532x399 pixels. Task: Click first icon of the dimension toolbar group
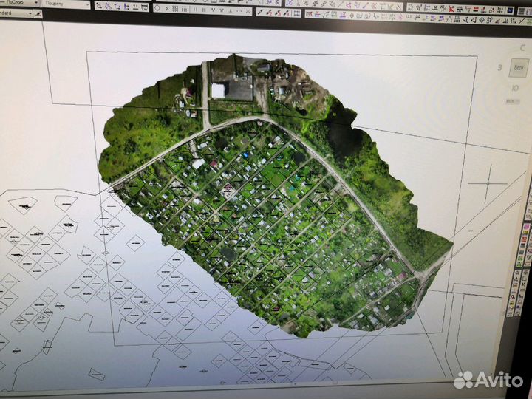[x=99, y=6]
